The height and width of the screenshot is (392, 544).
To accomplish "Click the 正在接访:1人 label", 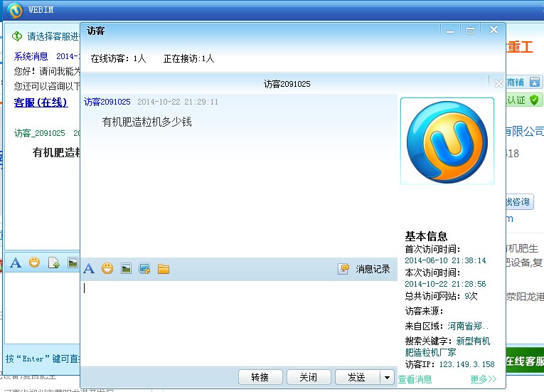I will coord(188,58).
